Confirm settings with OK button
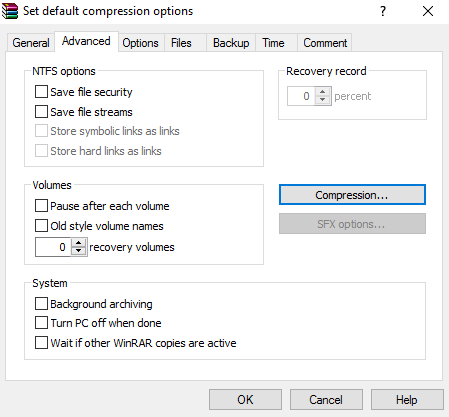 click(245, 399)
